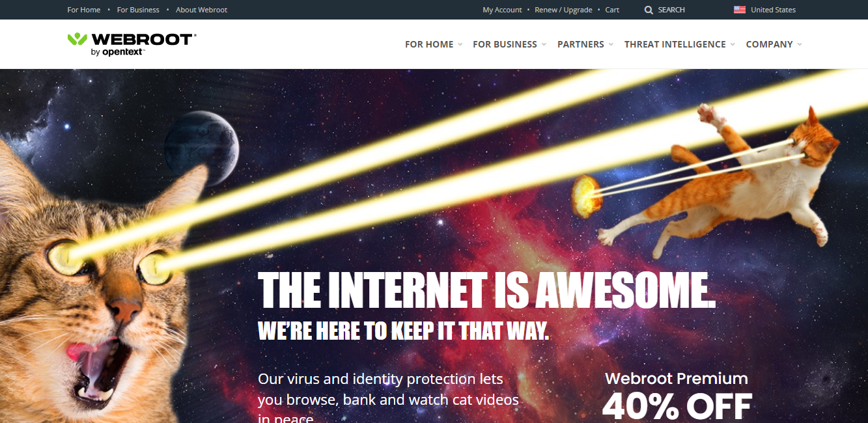Screen dimensions: 868x423
Task: Click the Webroot by opentext wordmark
Action: click(x=143, y=44)
